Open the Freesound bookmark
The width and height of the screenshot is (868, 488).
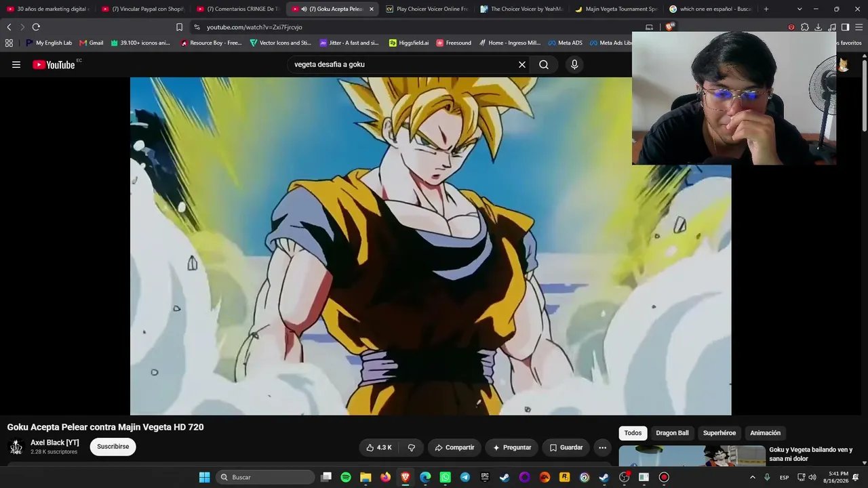(454, 43)
